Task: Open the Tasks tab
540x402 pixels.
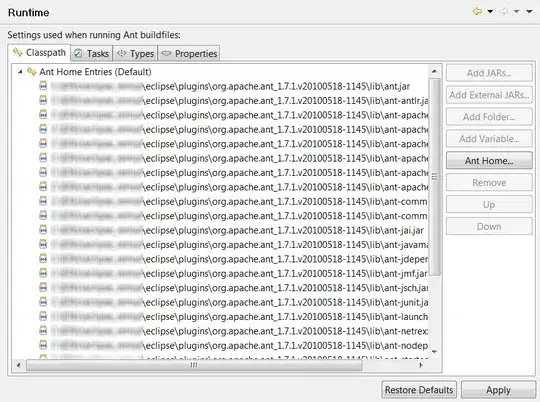Action: pos(92,53)
